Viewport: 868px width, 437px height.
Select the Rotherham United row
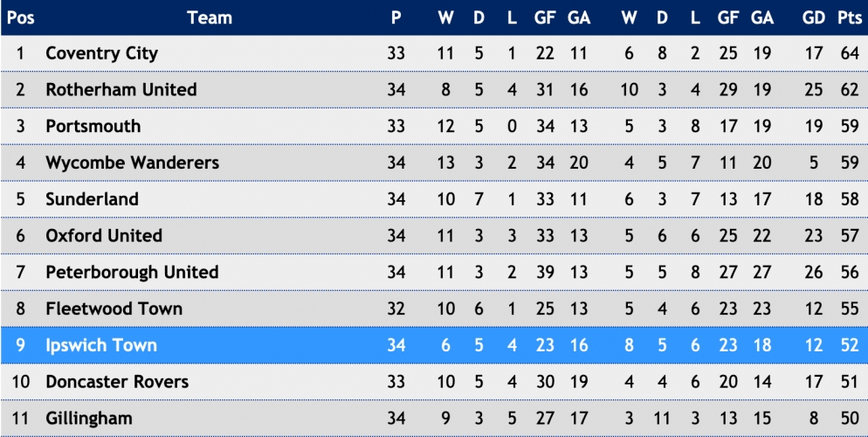[x=434, y=89]
